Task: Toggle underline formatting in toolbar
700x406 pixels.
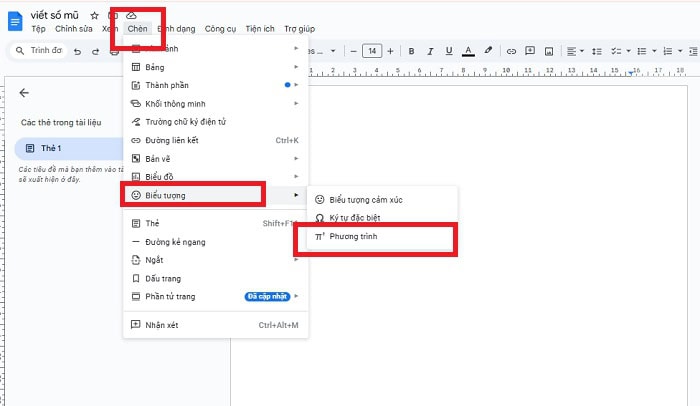Action: coord(449,50)
